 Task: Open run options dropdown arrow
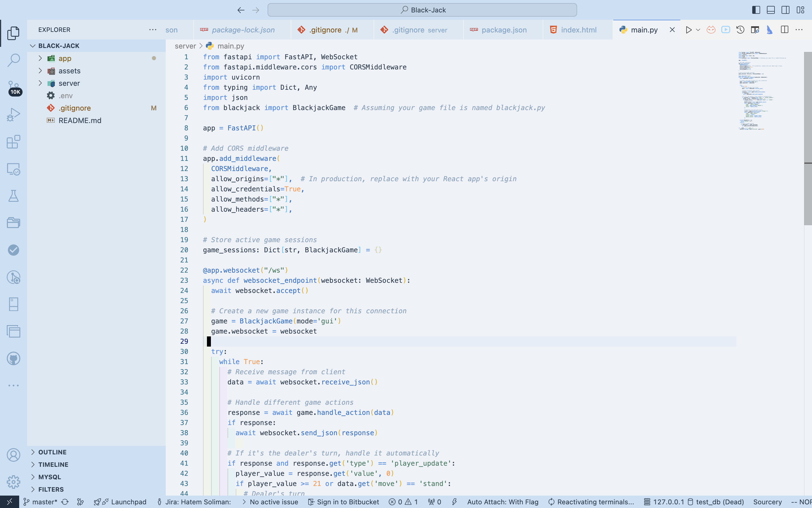pyautogui.click(x=698, y=30)
